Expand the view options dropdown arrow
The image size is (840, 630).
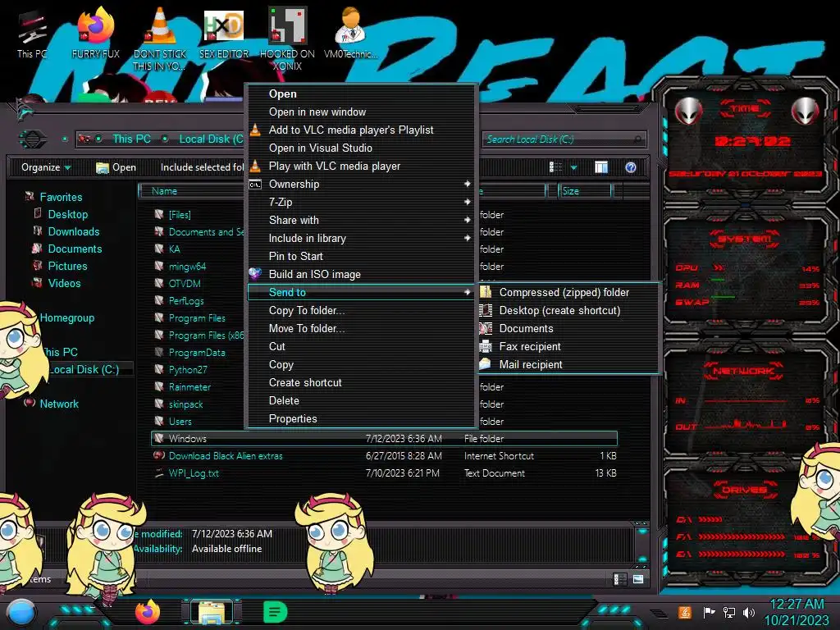pos(573,167)
